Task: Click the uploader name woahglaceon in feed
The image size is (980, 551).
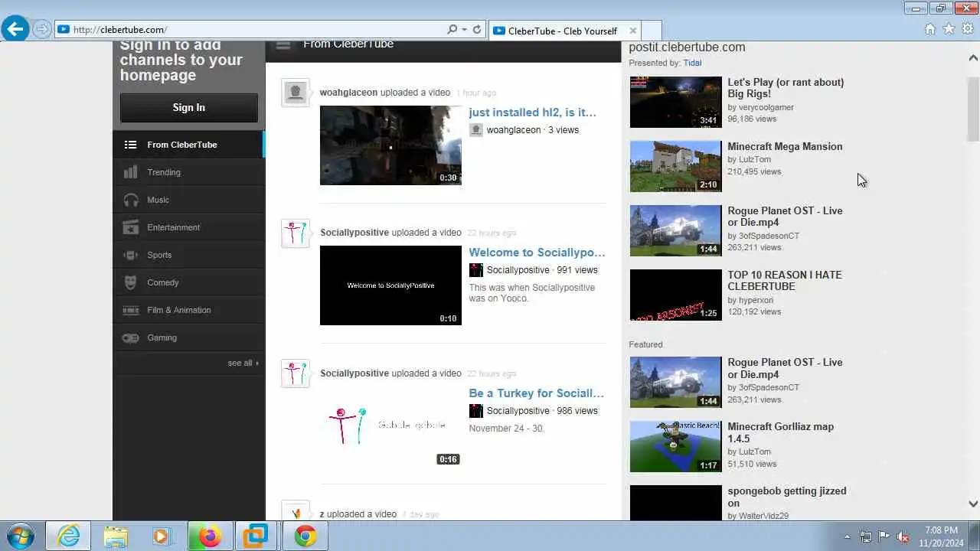Action: coord(348,93)
